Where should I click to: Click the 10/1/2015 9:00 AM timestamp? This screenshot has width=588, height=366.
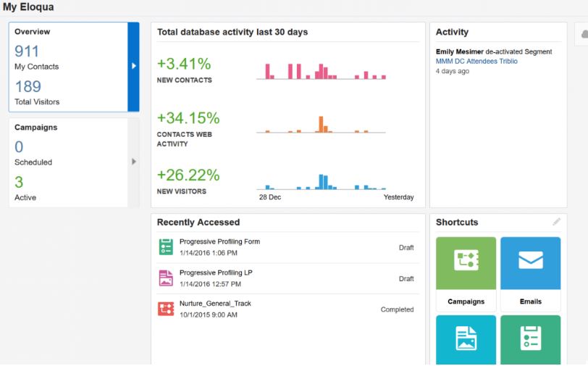coord(208,315)
